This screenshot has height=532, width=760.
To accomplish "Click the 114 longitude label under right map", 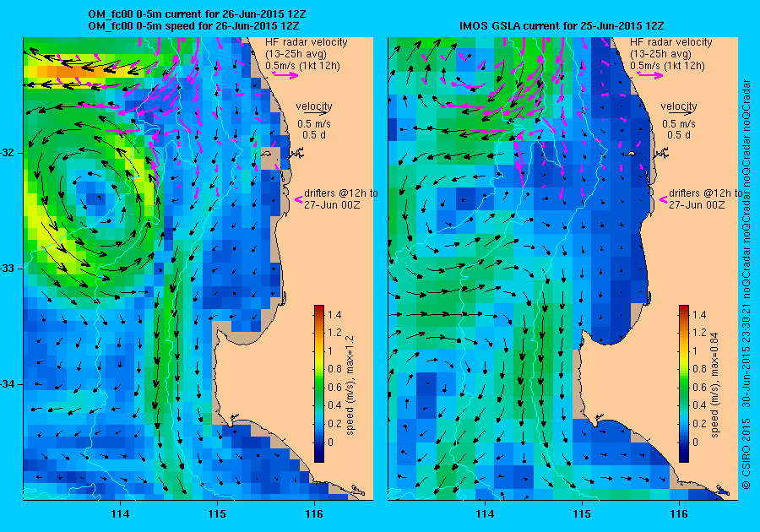I will coord(486,514).
